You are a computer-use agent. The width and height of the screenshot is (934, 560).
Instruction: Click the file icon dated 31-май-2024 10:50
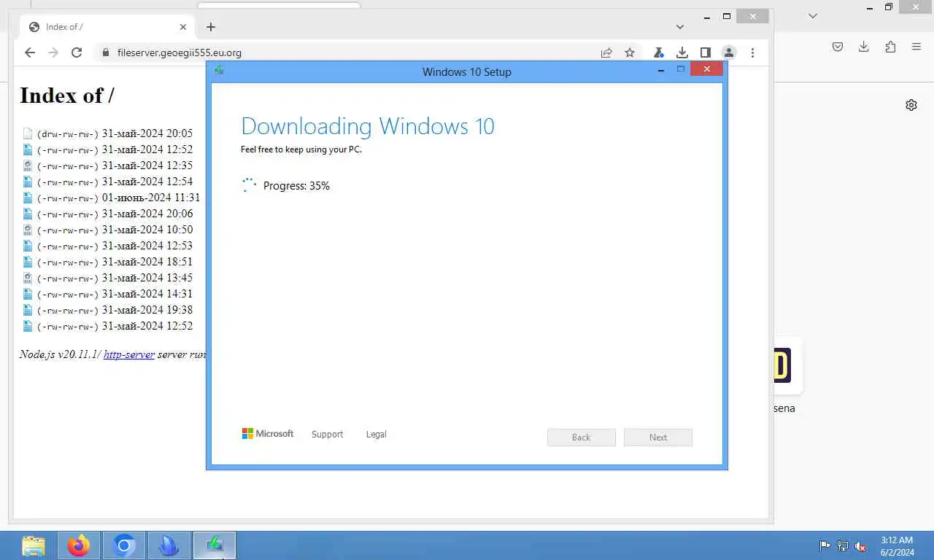click(x=28, y=230)
